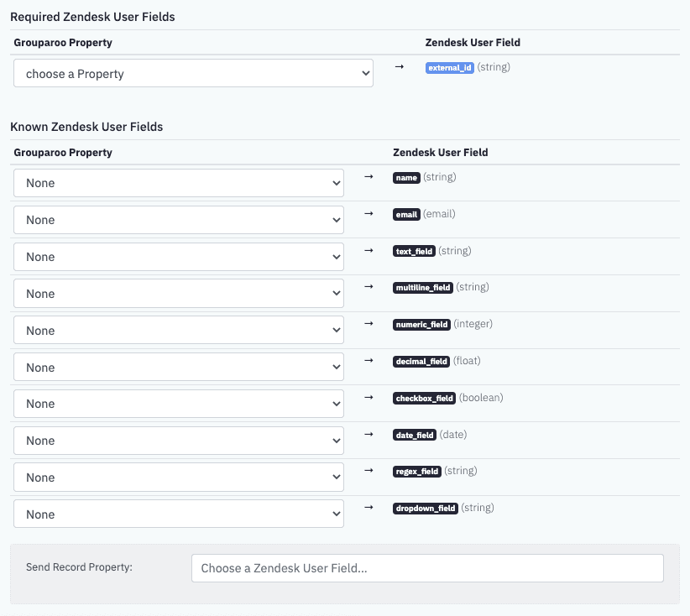Open property dropdown for regex_field

[179, 478]
